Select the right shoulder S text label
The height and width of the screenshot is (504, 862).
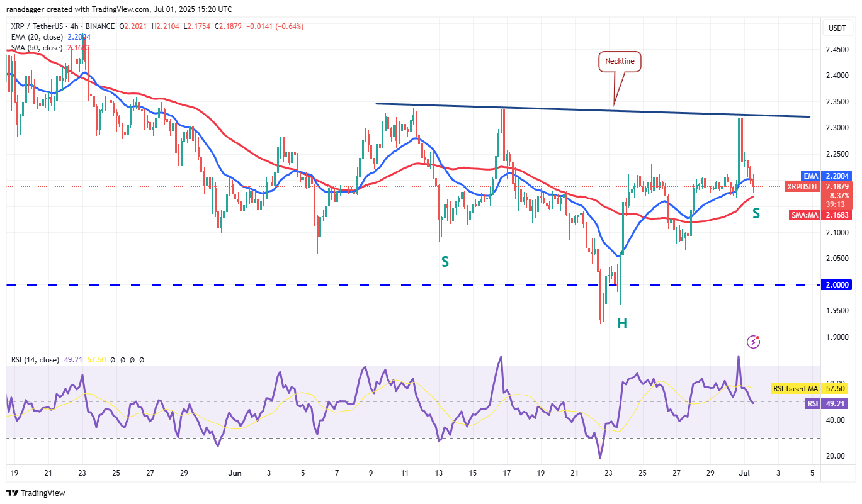pos(756,214)
